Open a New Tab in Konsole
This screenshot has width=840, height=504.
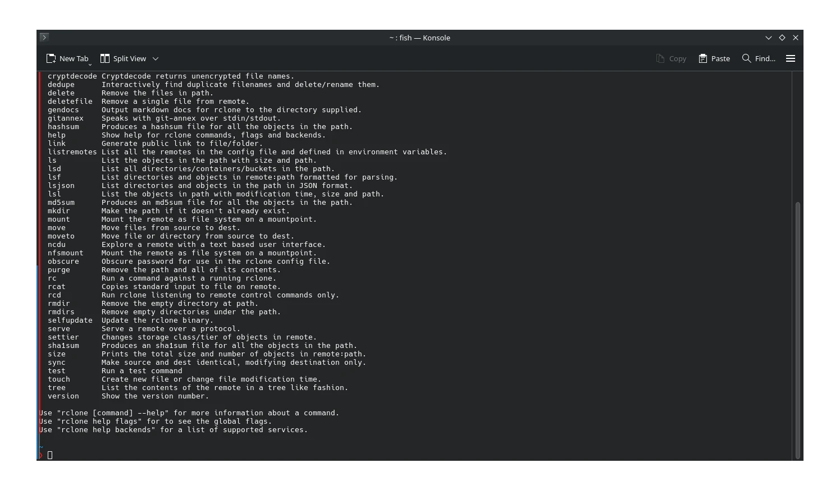coord(67,58)
